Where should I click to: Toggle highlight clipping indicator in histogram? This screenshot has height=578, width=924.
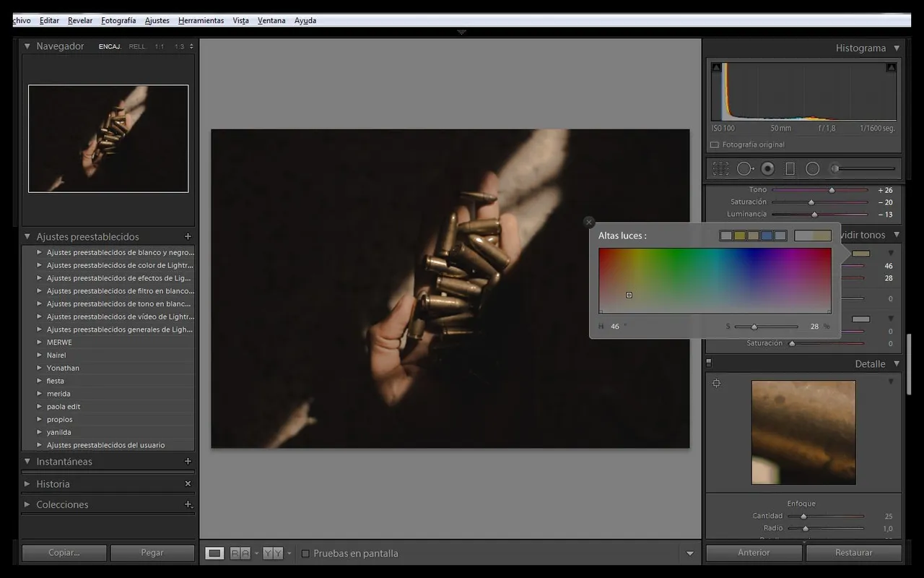pyautogui.click(x=892, y=67)
